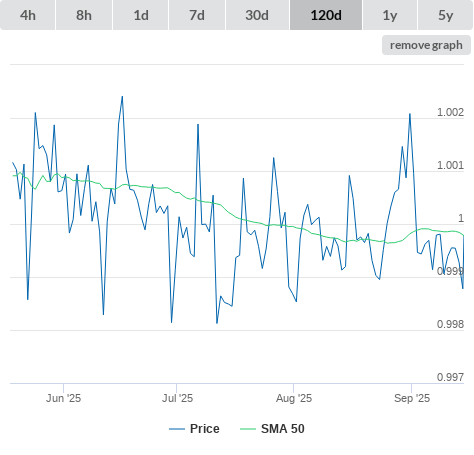Click the green SMA 50 legend line marker

(x=248, y=429)
